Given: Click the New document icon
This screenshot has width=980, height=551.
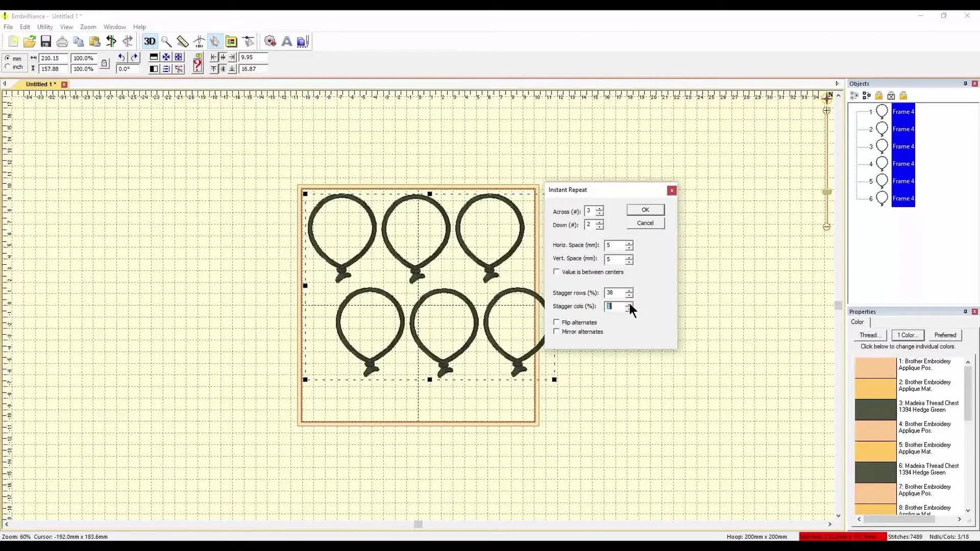Looking at the screenshot, I should point(13,41).
